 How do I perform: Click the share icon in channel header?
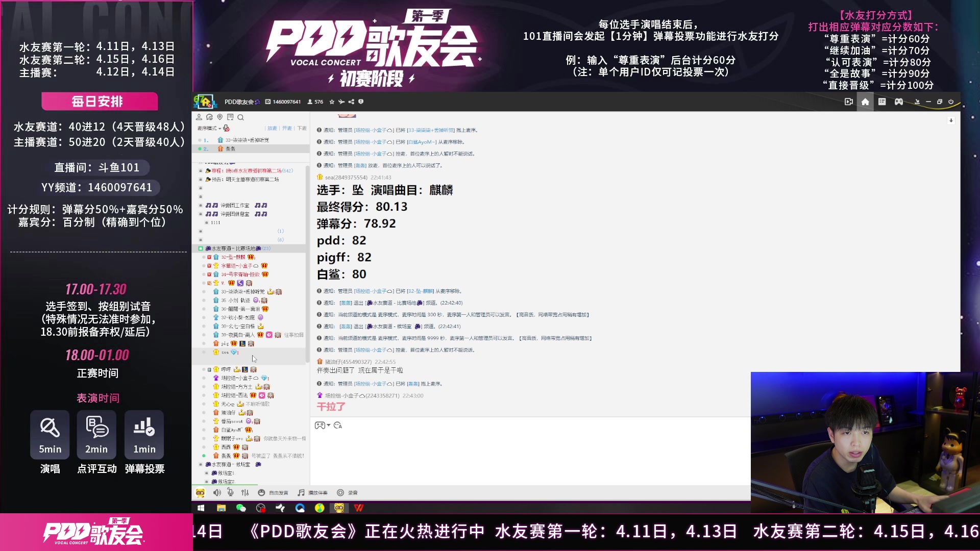tap(351, 102)
